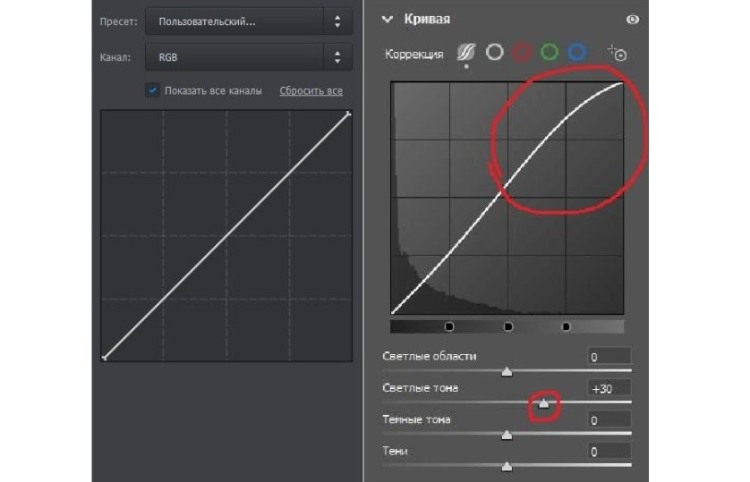Select the white point curve circle icon
This screenshot has height=482, width=750.
494,52
